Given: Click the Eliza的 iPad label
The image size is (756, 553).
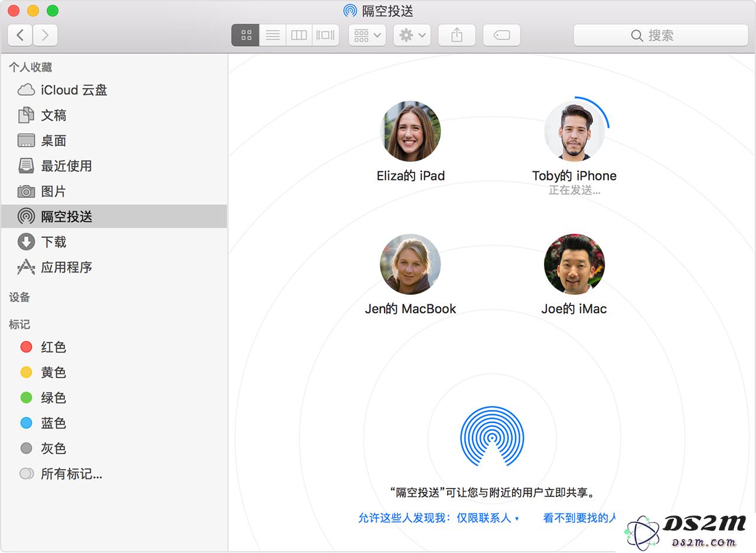Looking at the screenshot, I should pos(410,176).
